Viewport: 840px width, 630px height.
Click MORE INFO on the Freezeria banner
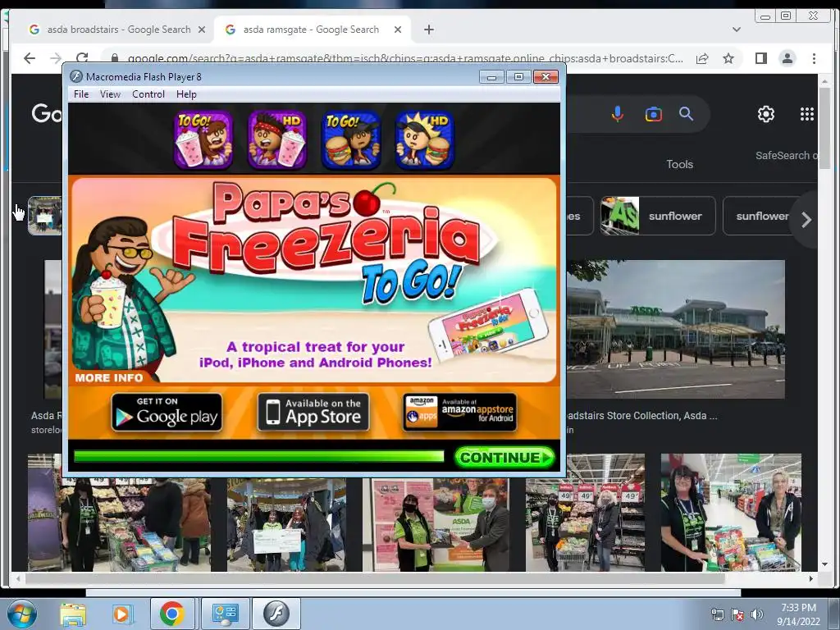(109, 377)
